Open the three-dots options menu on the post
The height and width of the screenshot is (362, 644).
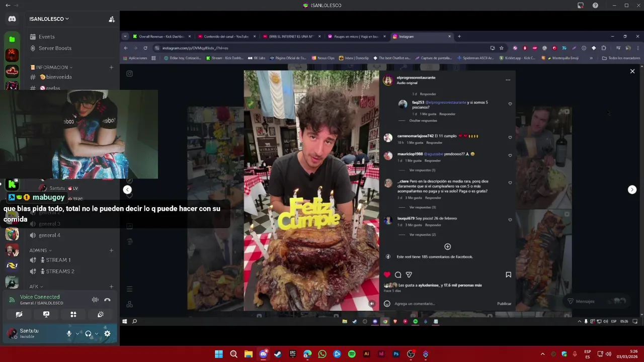(x=508, y=79)
